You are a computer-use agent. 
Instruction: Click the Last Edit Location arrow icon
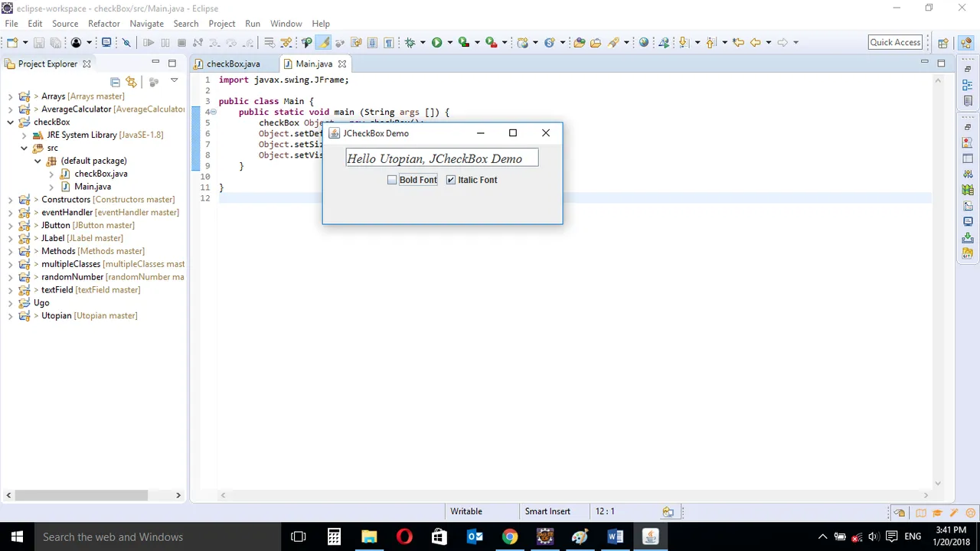point(738,43)
